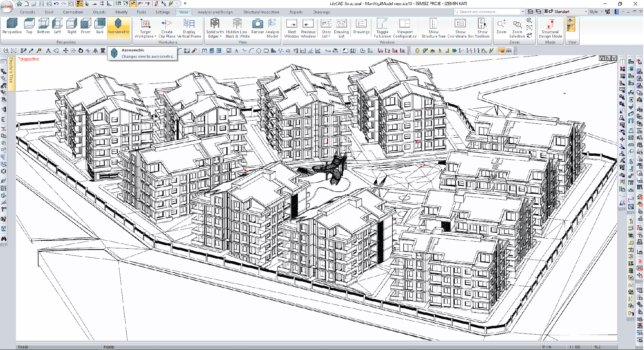Open the Reports ribbon tab
This screenshot has height=350, width=644.
click(296, 12)
